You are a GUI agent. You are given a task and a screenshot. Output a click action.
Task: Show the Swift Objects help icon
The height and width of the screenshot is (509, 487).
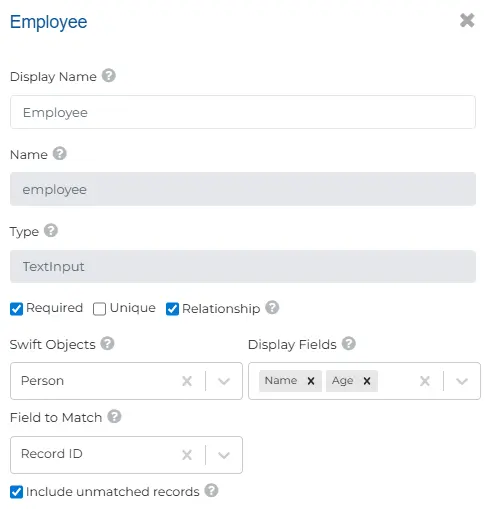107,343
